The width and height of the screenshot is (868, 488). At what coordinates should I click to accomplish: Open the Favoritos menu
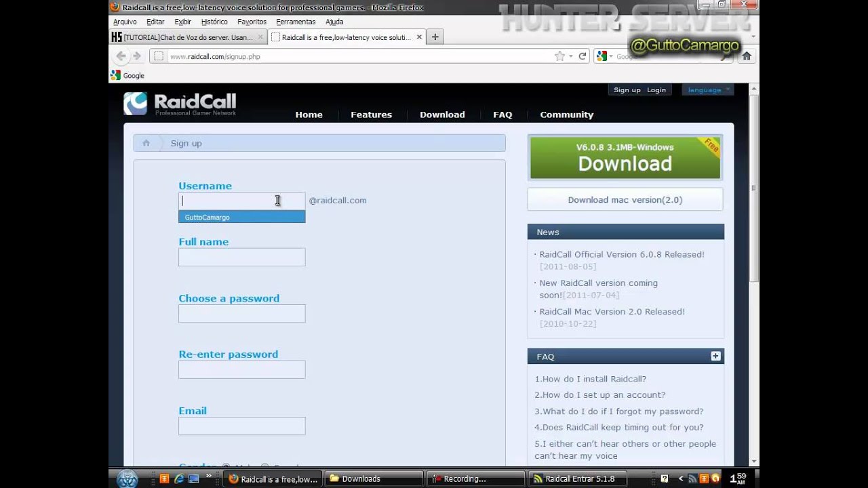252,22
